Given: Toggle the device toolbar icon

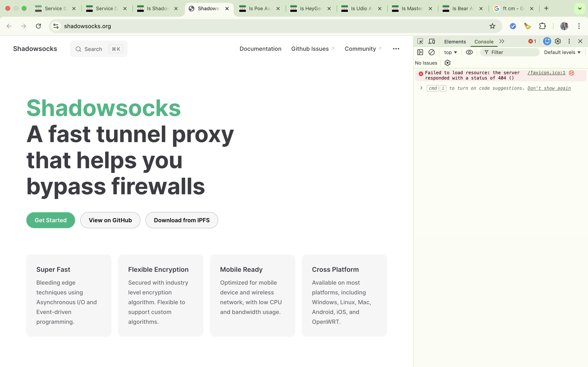Looking at the screenshot, I should (432, 41).
